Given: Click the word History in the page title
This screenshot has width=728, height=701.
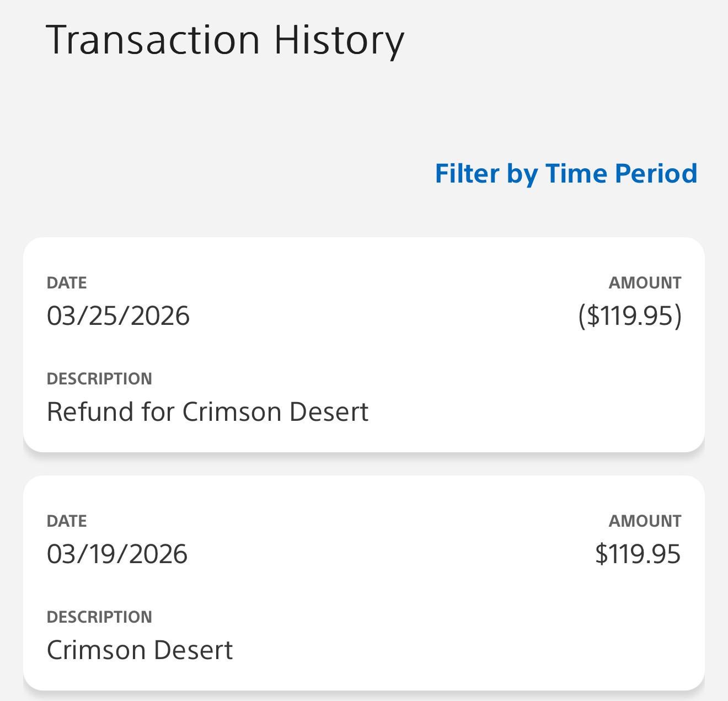Looking at the screenshot, I should 339,40.
